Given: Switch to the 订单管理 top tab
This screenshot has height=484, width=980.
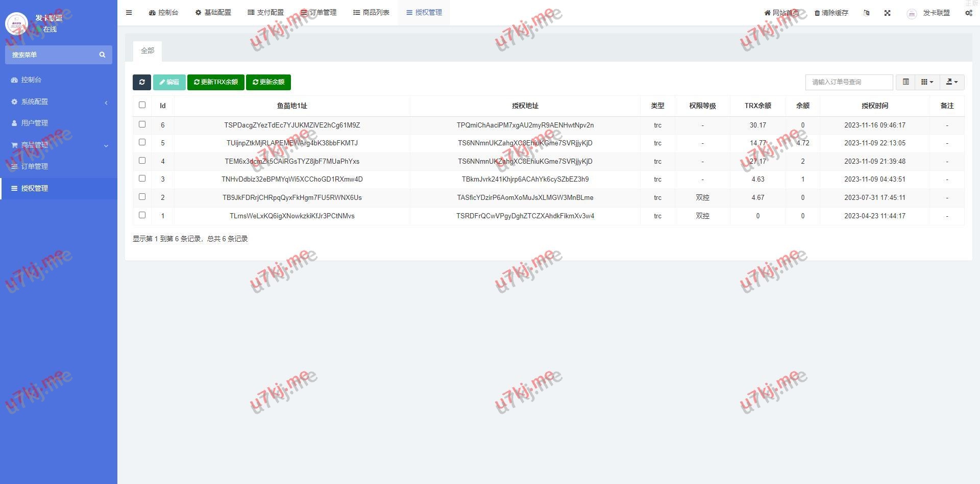Looking at the screenshot, I should (318, 13).
